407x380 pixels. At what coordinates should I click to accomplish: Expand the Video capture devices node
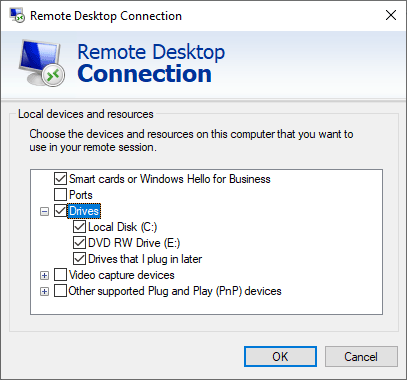tap(44, 275)
